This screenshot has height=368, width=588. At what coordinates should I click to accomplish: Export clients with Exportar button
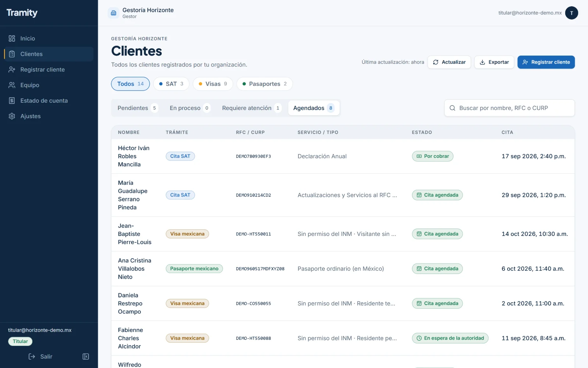tap(494, 62)
